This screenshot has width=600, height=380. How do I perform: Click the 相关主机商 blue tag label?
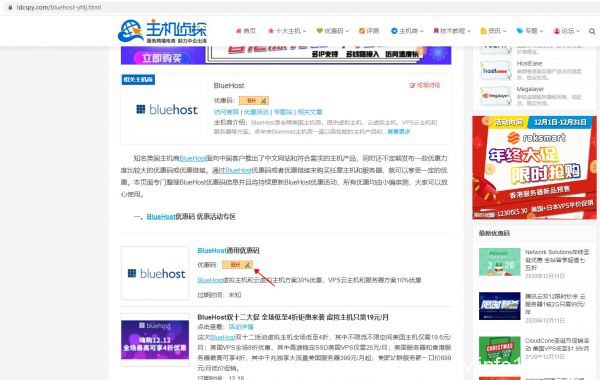tap(138, 80)
